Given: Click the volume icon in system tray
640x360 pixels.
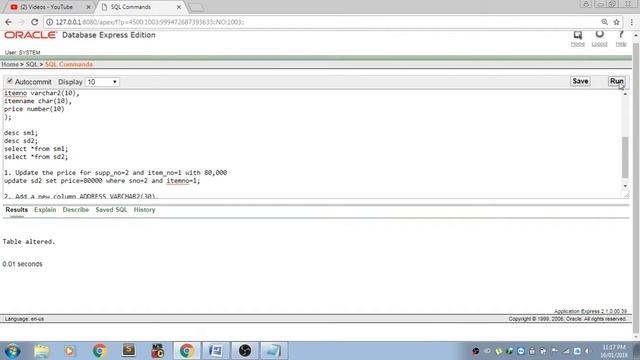Looking at the screenshot, I should tap(587, 351).
